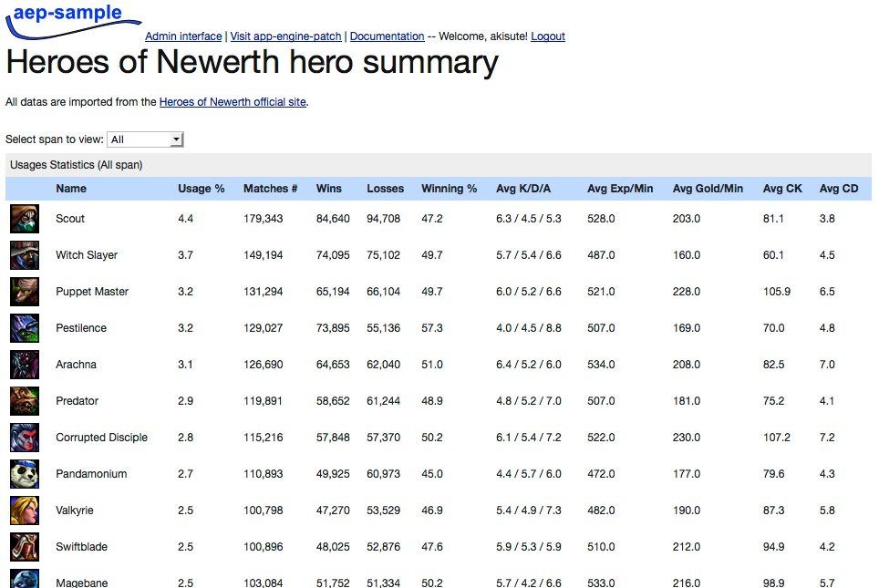Select the Valkyrie name cell
879x588 pixels.
[x=75, y=511]
